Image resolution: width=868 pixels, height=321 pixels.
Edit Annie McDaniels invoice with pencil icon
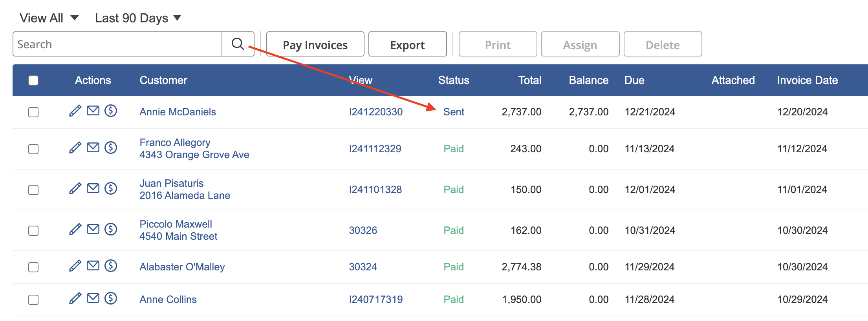click(75, 111)
